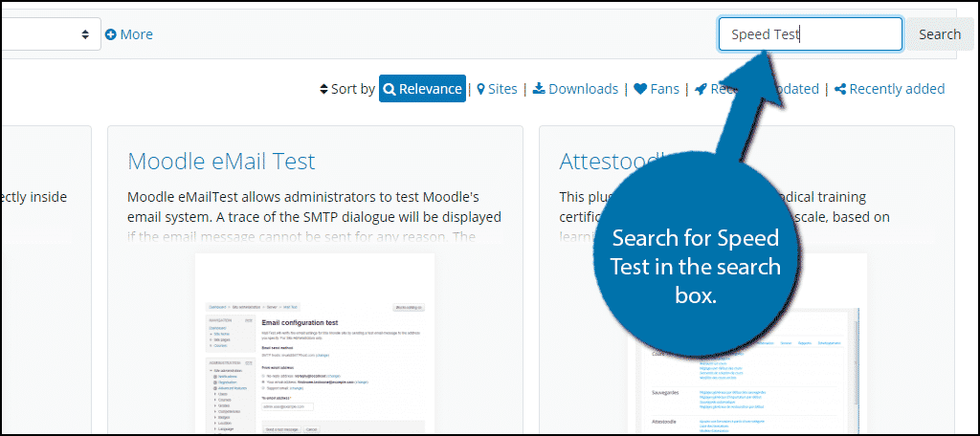Sort plugins by Recently added
The image size is (980, 436).
pos(889,89)
